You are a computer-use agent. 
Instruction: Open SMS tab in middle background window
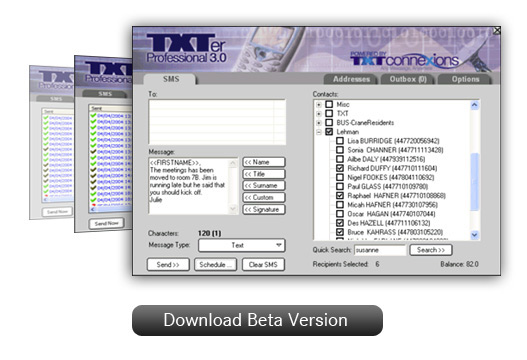(x=105, y=94)
